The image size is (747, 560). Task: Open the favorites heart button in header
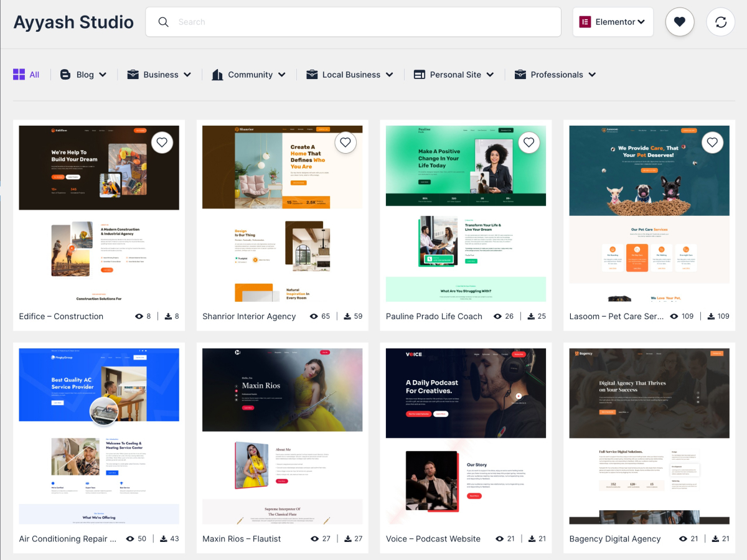[x=680, y=22]
